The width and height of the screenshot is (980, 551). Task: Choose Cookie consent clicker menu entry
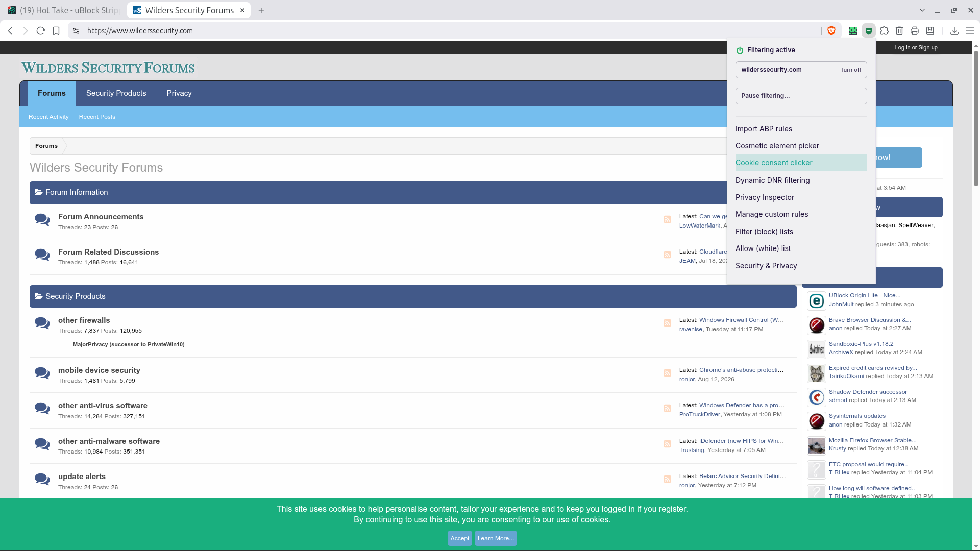801,163
